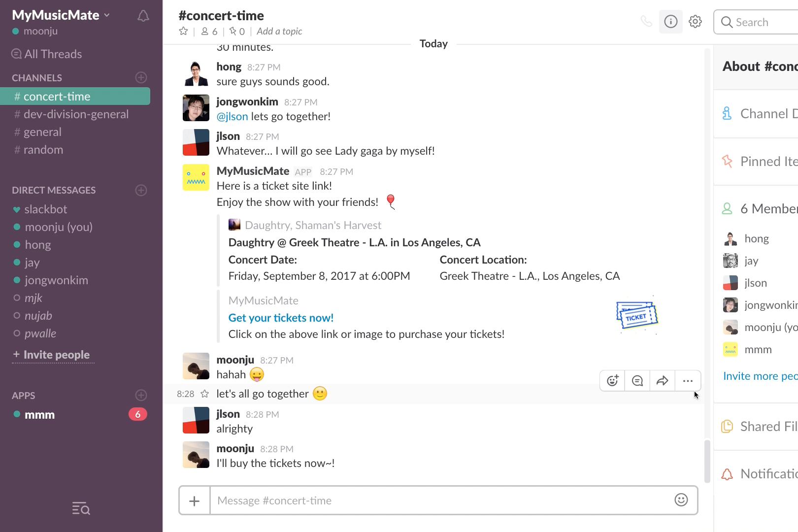
Task: Toggle the channel details info icon
Action: click(x=671, y=21)
